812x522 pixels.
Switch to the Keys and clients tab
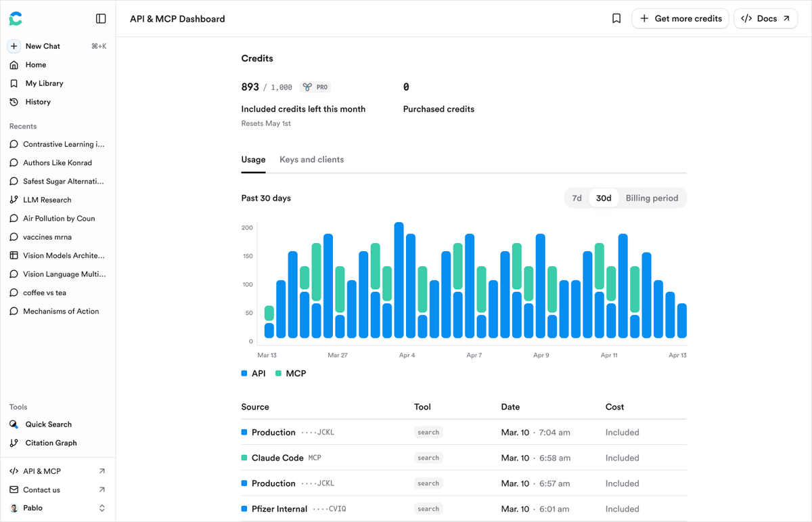tap(312, 160)
